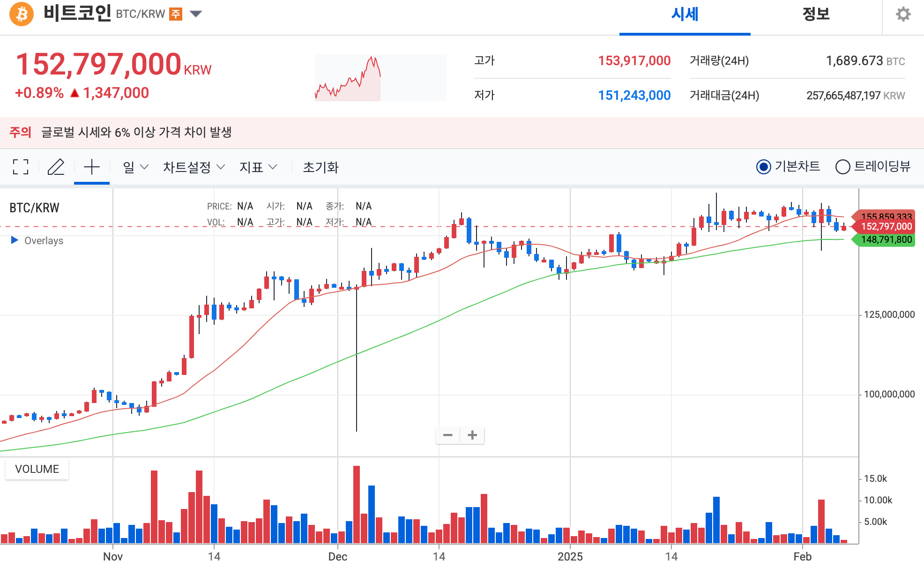924x568 pixels.
Task: Zoom in chart with plus button
Action: pyautogui.click(x=472, y=435)
